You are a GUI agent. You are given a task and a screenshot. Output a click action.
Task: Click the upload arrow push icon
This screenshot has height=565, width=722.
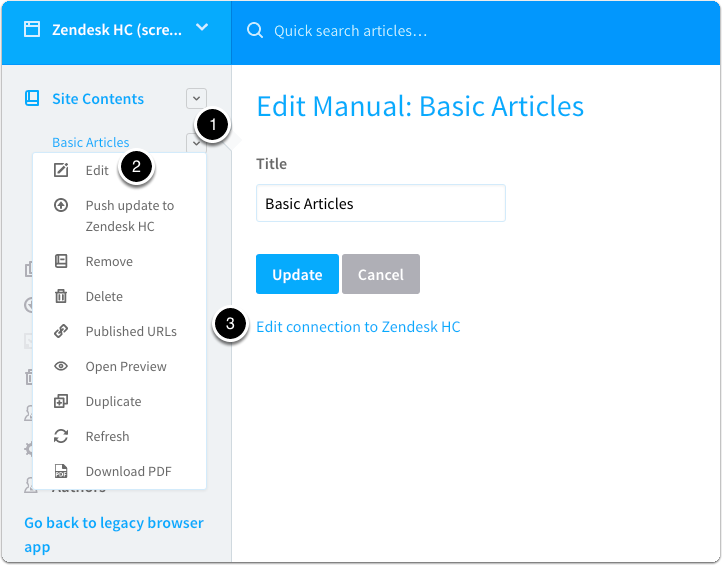(x=61, y=205)
